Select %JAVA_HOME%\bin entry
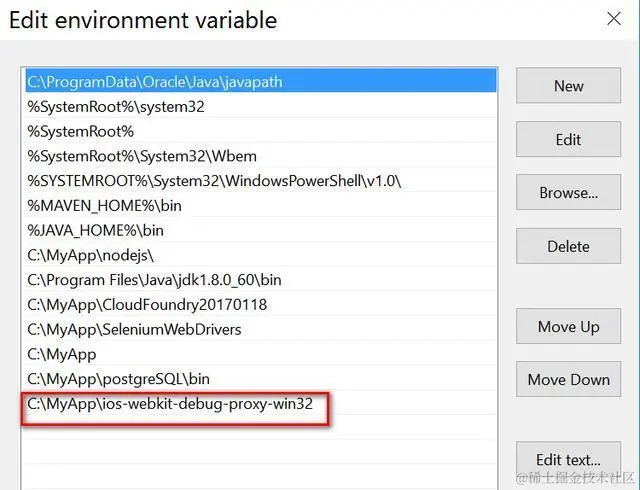Image resolution: width=640 pixels, height=490 pixels. [x=261, y=230]
